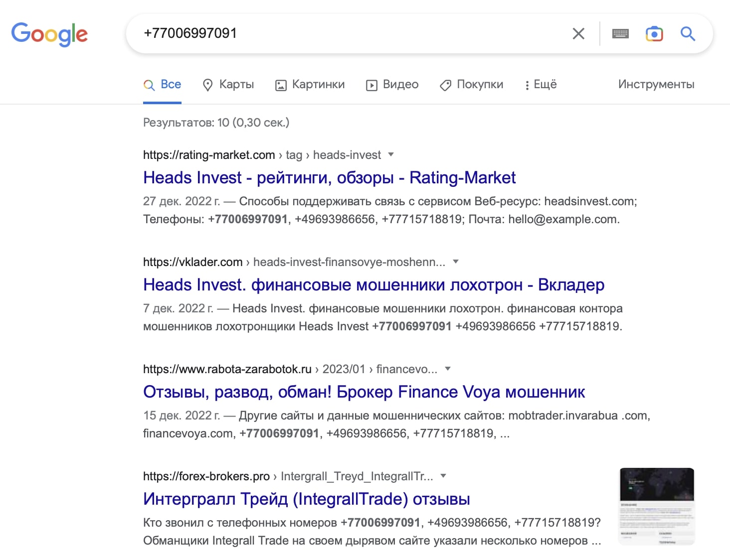Select the Все tab
The width and height of the screenshot is (730, 560).
[x=162, y=85]
